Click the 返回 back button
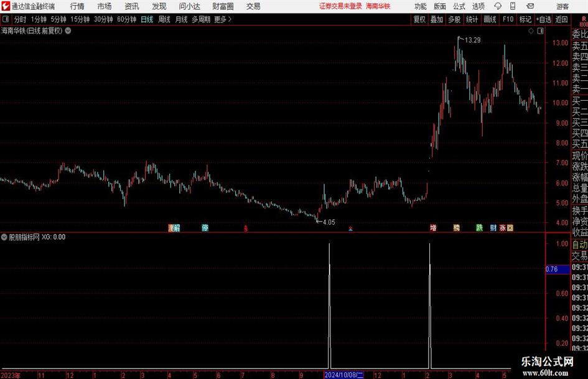Viewport: 588px width, 379px height. [x=561, y=19]
